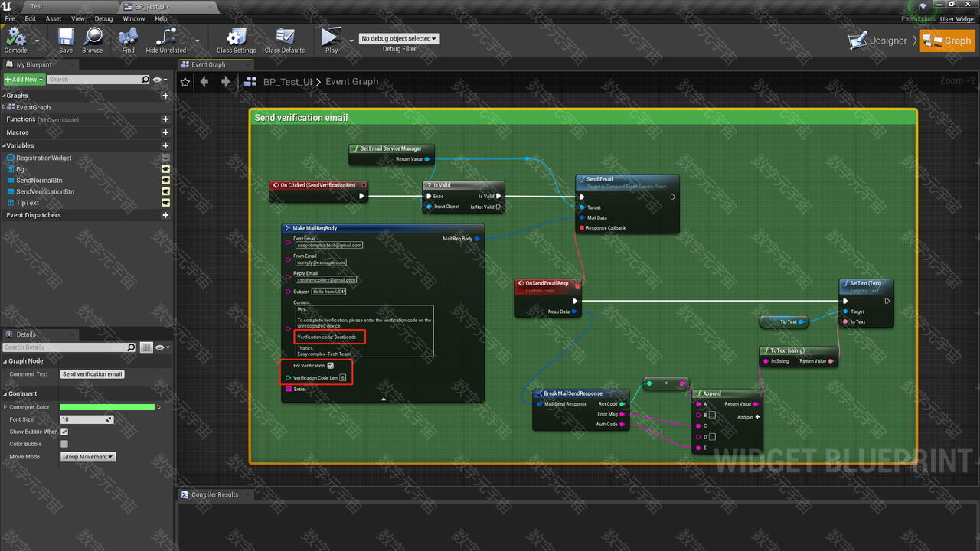Expand the EventGraph tree item
Viewport: 980px width, 551px height.
[x=5, y=107]
